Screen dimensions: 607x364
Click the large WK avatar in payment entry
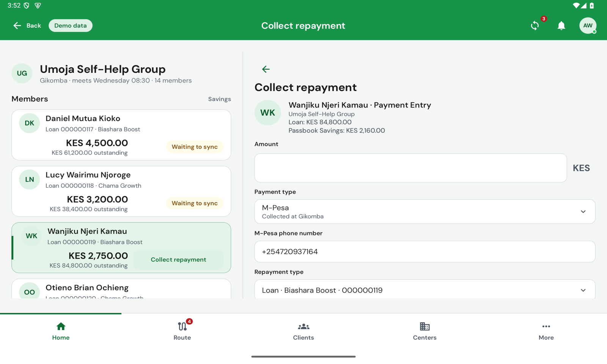tap(267, 113)
